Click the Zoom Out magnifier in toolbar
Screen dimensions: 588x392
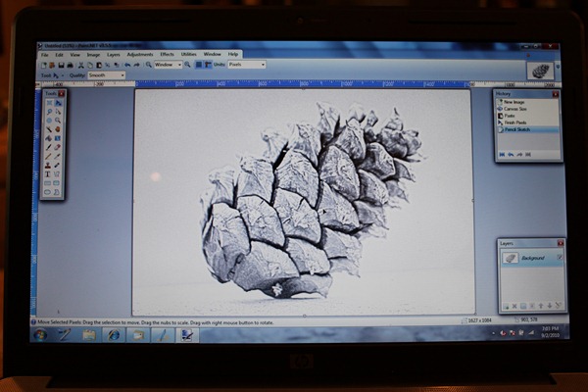(x=149, y=65)
